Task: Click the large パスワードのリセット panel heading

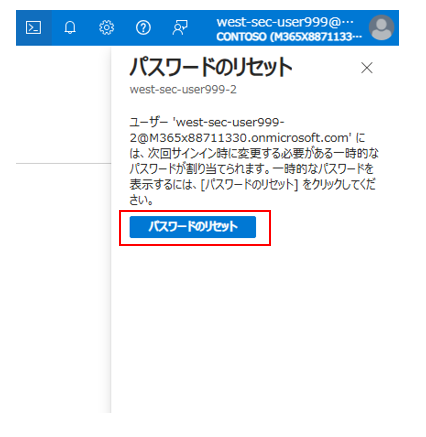Action: pyautogui.click(x=211, y=67)
